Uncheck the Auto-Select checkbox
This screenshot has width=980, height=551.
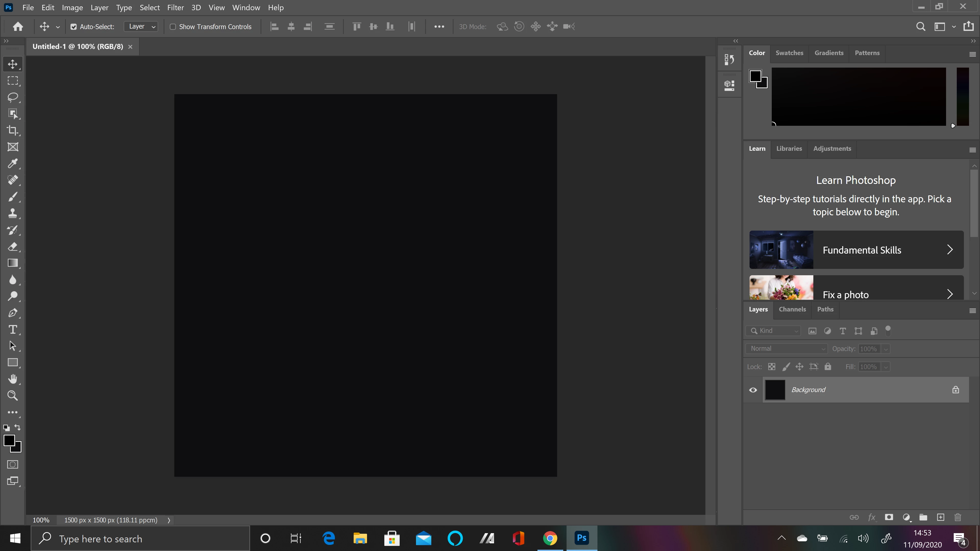pyautogui.click(x=73, y=27)
